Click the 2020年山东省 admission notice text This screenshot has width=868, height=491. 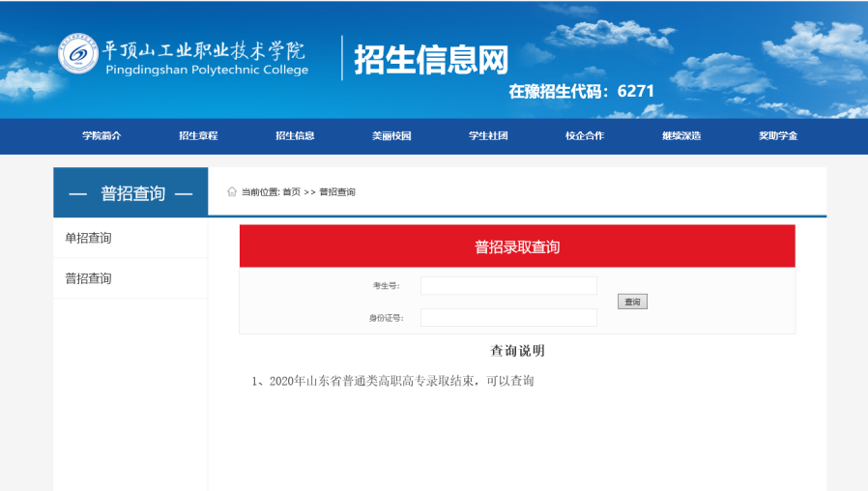(392, 381)
